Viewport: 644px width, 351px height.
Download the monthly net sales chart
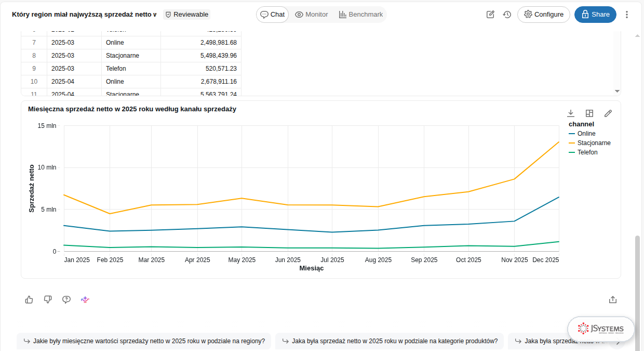571,113
